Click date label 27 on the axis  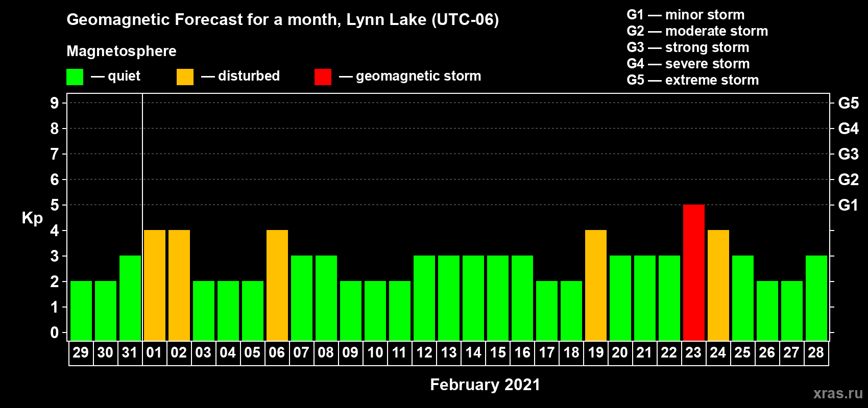791,352
